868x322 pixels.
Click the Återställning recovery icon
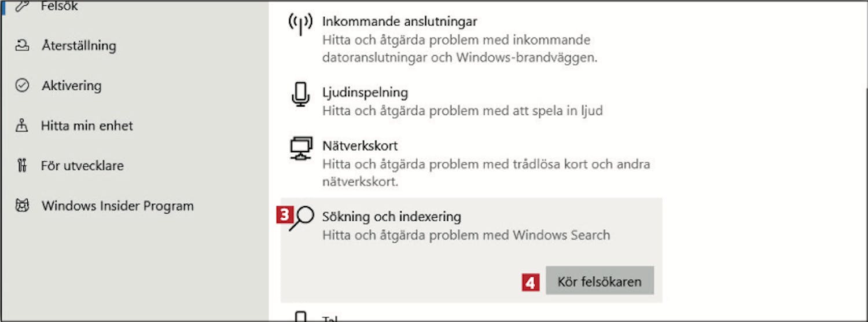[x=22, y=45]
